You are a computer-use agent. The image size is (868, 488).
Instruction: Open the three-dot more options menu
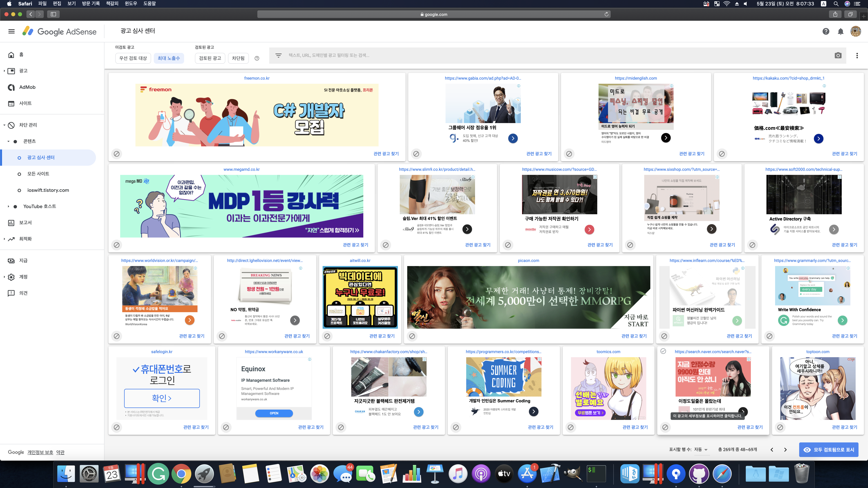pyautogui.click(x=857, y=56)
